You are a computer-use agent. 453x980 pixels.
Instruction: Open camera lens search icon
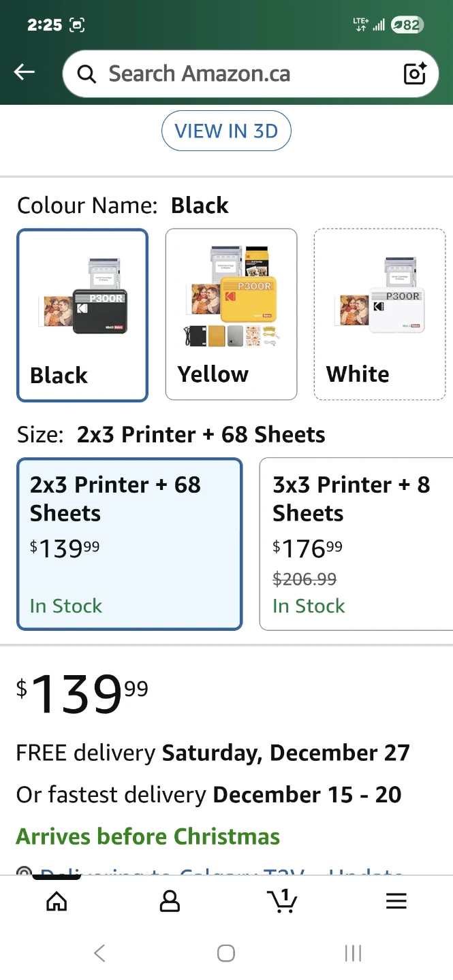(x=415, y=73)
